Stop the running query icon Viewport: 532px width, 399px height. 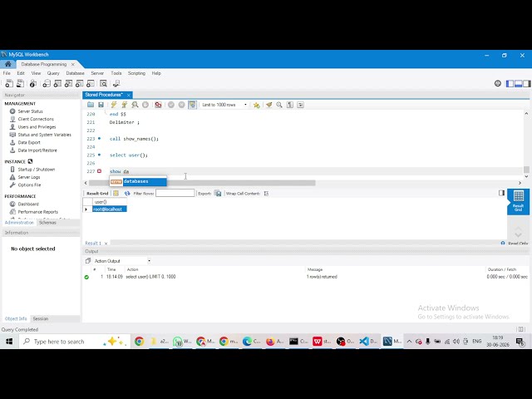[145, 105]
